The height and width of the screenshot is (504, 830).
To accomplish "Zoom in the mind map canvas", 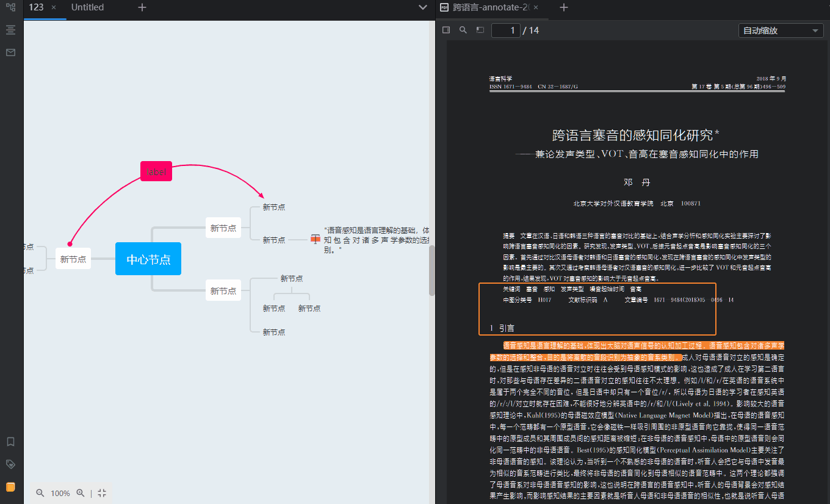I will 80,493.
